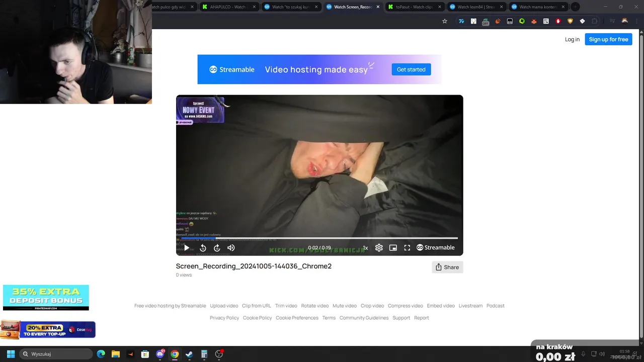Open File Explorer from the taskbar
This screenshot has width=644, height=362.
tap(115, 354)
